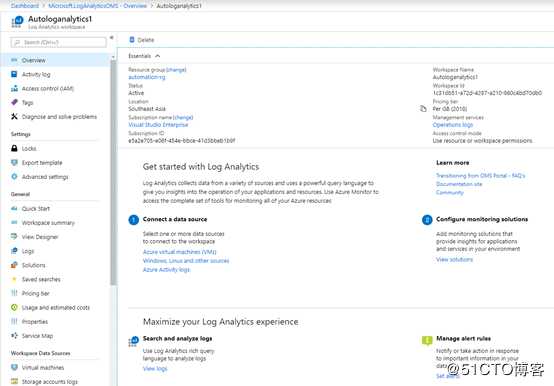Click the Manage alert rules icon
Viewport: 554px width, 386px height.
427,340
